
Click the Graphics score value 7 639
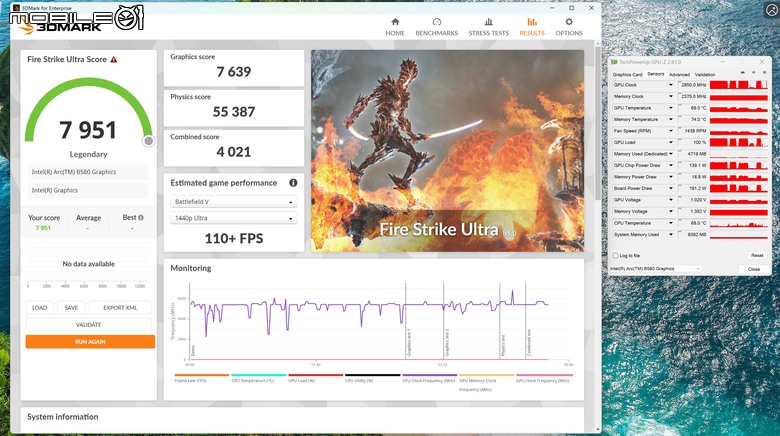click(234, 72)
